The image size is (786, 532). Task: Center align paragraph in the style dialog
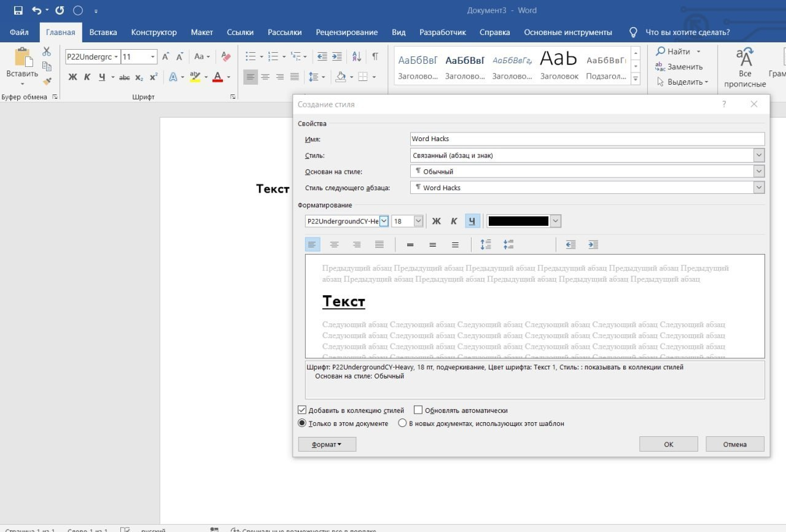335,245
